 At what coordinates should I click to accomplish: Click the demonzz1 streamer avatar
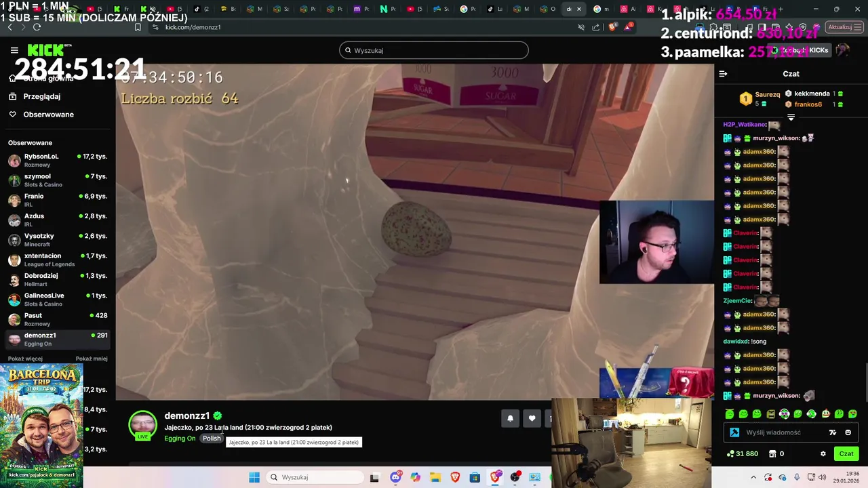pos(142,426)
